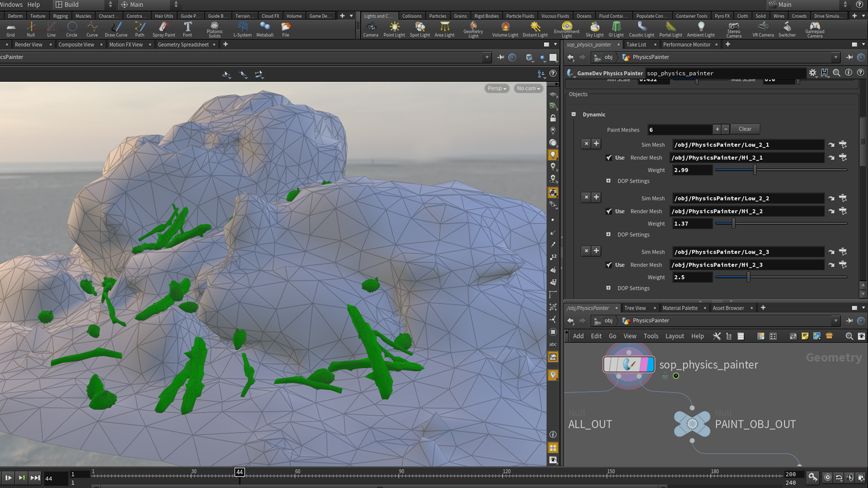
Task: Open the Persp viewport dropdown
Action: point(496,89)
